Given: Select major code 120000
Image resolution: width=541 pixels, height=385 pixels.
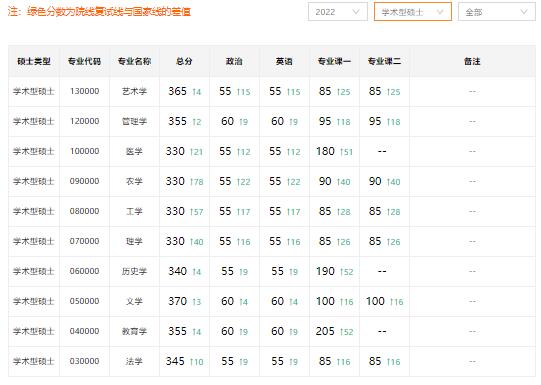Looking at the screenshot, I should (x=84, y=121).
